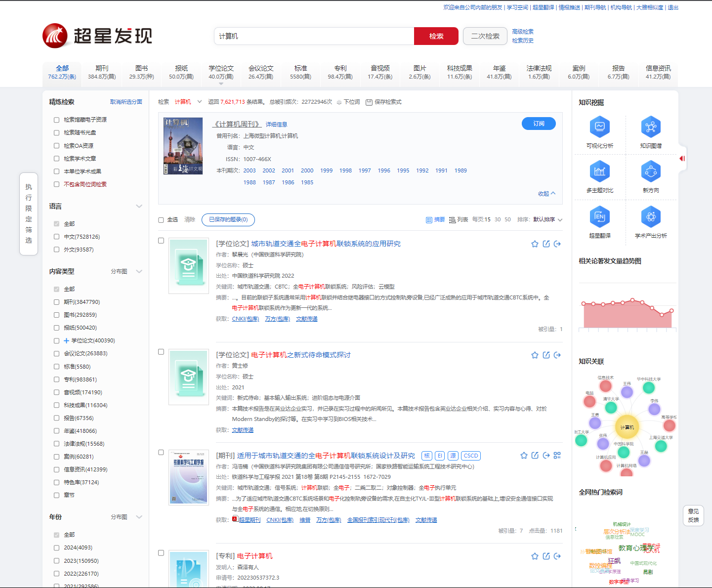Click the 二次检索 button
Screen dimensions: 712x588
(x=485, y=36)
